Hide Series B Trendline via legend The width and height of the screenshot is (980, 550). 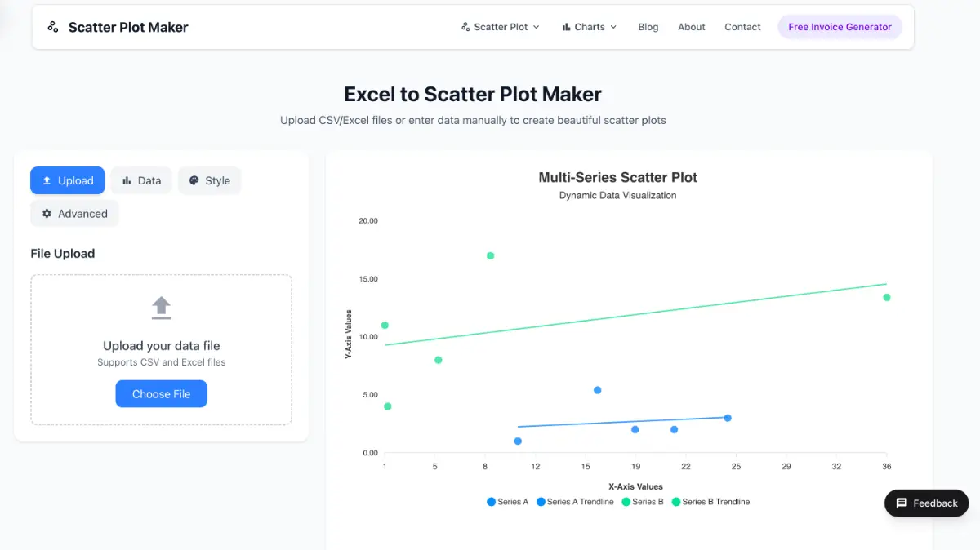(710, 502)
